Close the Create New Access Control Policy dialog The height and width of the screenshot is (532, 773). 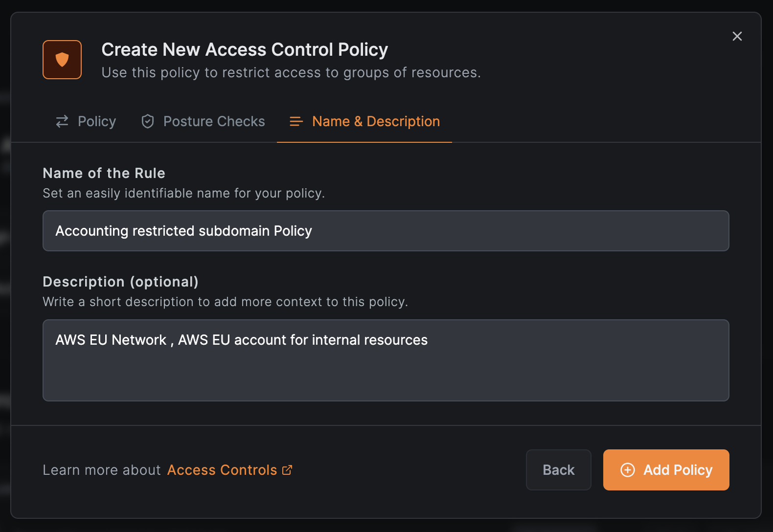click(737, 36)
